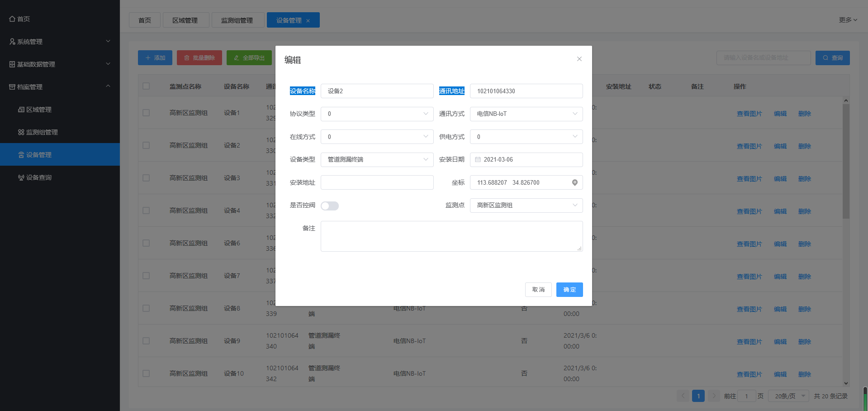Click the map pin icon in 坐标 field

point(574,182)
